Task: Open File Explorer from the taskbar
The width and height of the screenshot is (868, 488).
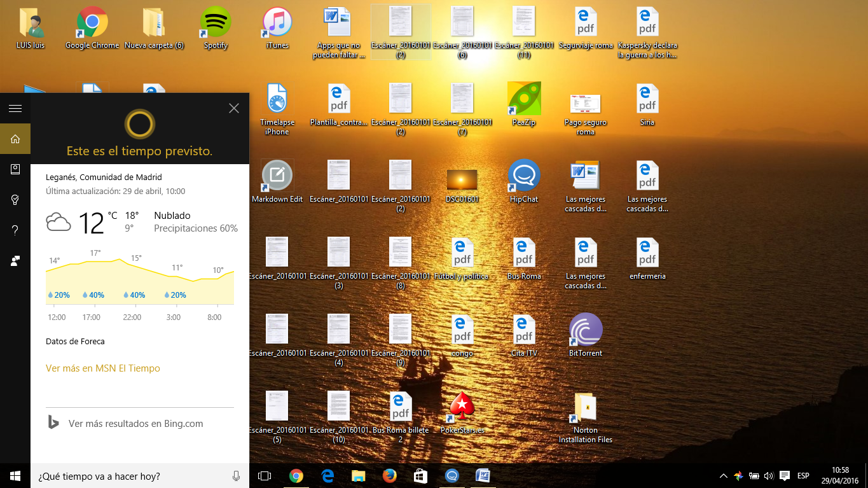Action: click(x=359, y=476)
